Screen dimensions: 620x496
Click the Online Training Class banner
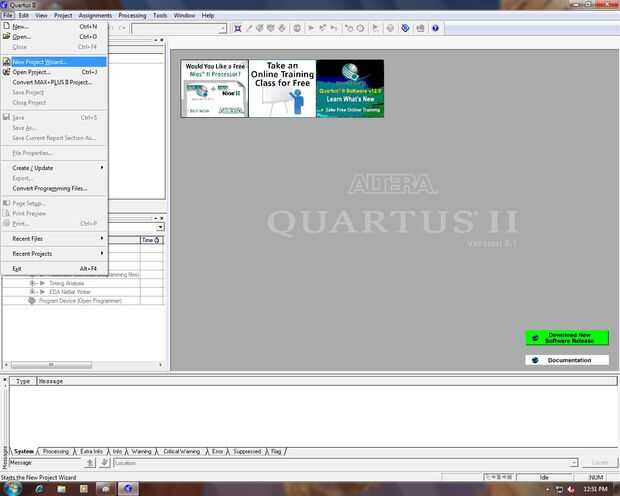(282, 88)
